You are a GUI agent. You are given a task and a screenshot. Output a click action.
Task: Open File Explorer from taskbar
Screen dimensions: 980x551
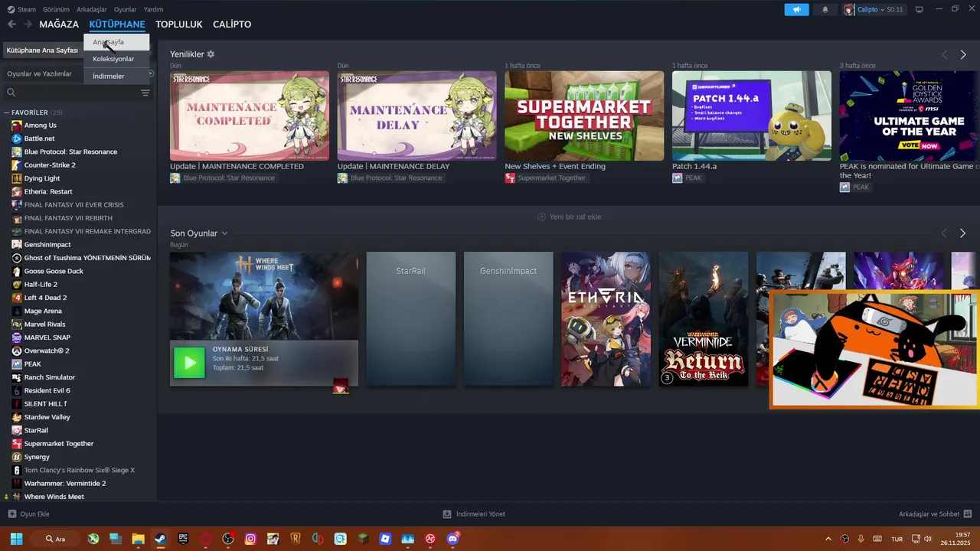pyautogui.click(x=138, y=539)
